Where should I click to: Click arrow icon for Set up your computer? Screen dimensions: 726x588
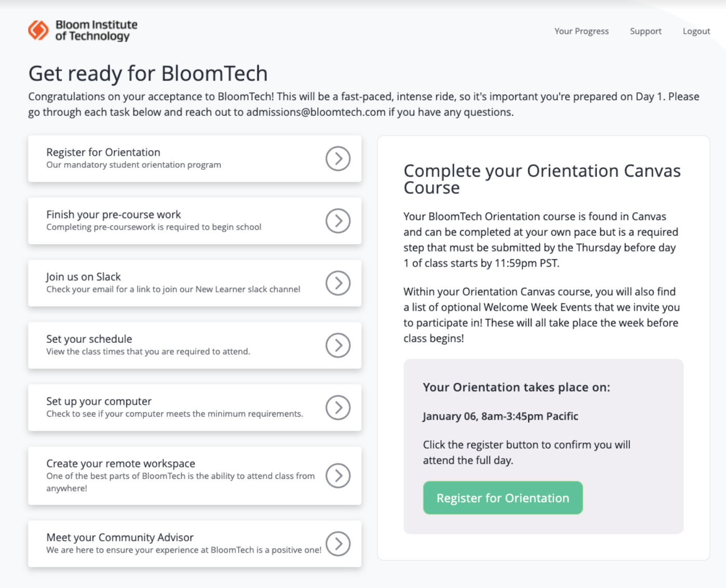[338, 408]
